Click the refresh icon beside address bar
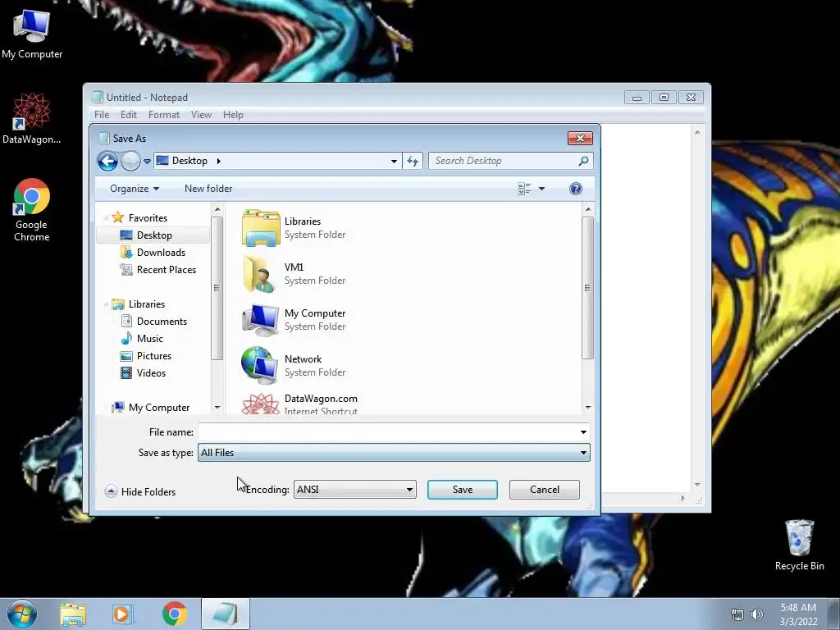This screenshot has height=630, width=840. (x=413, y=161)
